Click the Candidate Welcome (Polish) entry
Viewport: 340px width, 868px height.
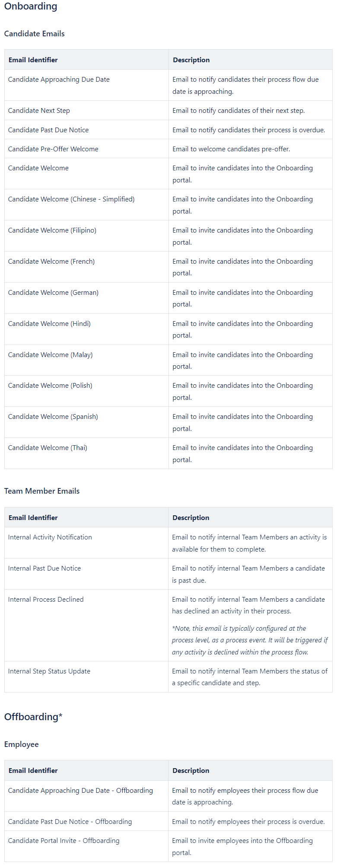click(x=50, y=386)
